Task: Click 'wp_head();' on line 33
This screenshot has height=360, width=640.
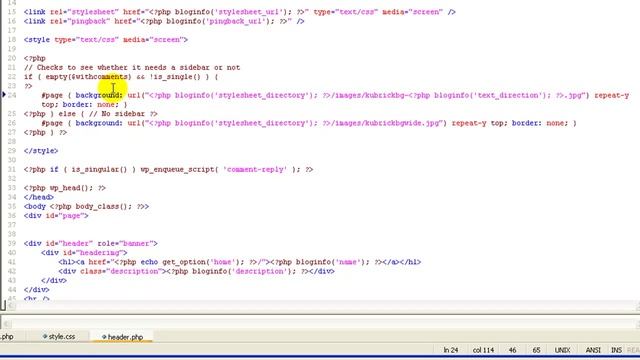Action: [71, 188]
